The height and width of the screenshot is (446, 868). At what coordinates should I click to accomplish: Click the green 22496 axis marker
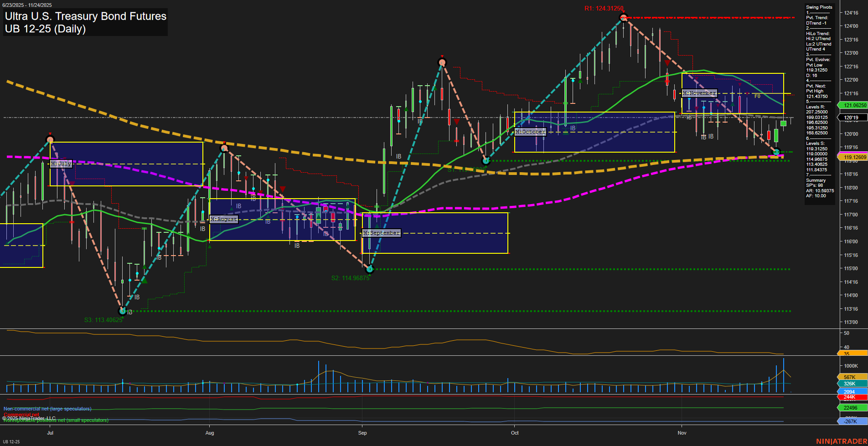[x=852, y=408]
